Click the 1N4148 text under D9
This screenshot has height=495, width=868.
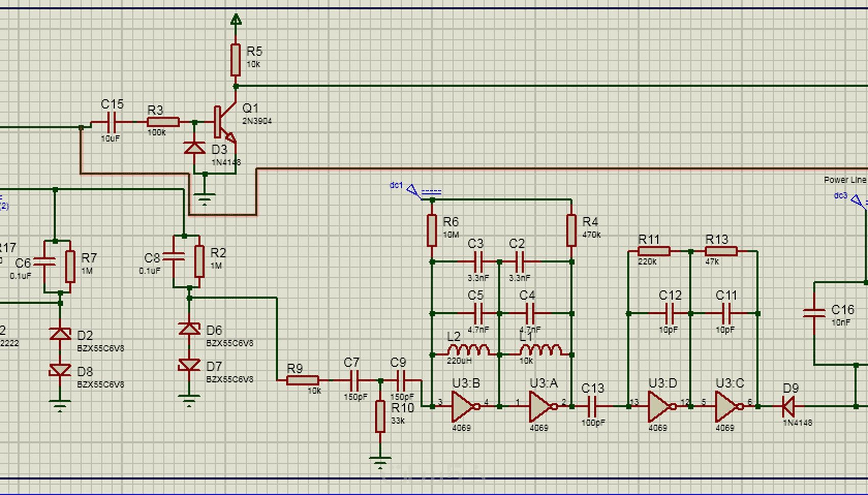[x=798, y=423]
